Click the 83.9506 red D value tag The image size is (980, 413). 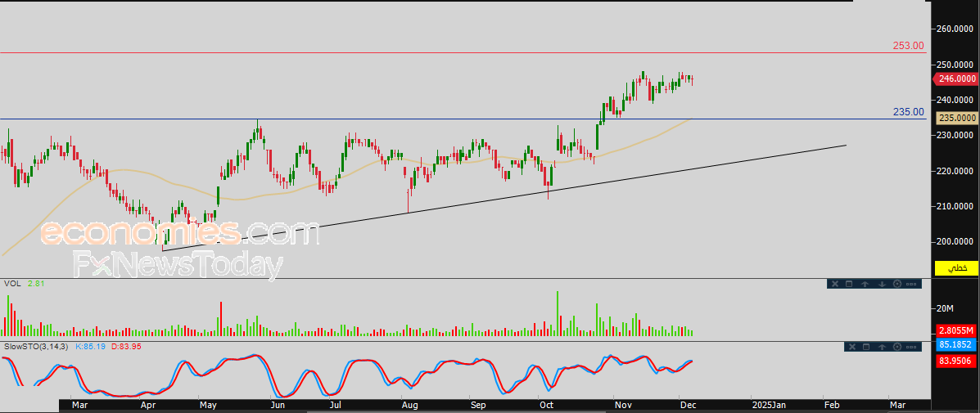956,360
